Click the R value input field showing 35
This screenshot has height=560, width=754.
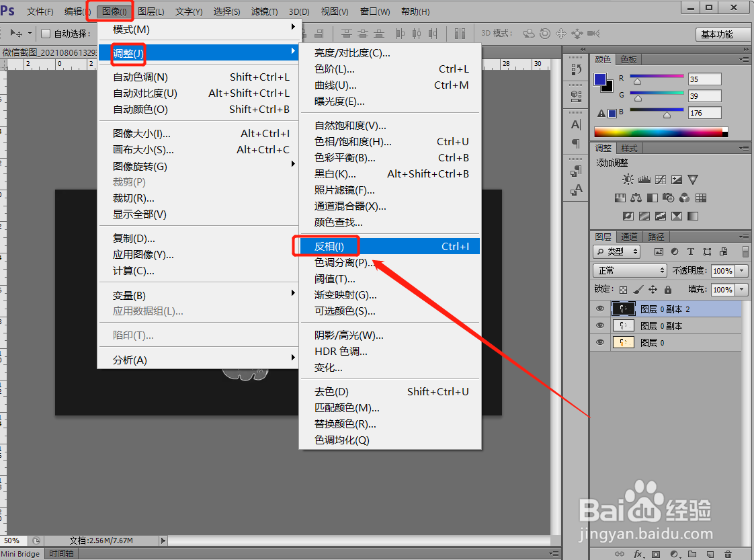pyautogui.click(x=704, y=79)
